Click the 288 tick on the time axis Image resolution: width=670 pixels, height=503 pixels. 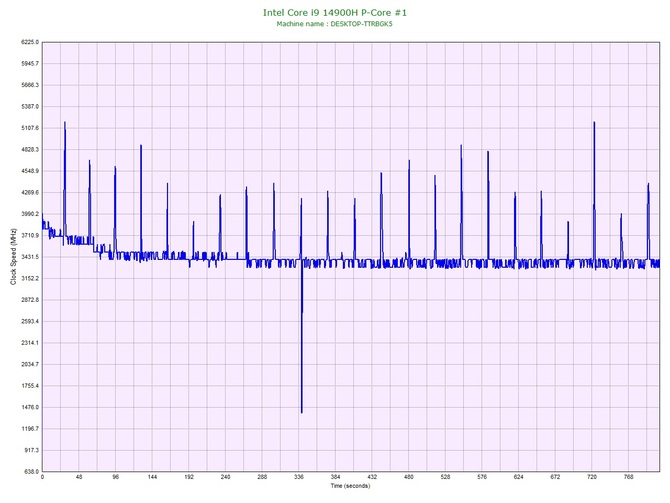point(262,477)
